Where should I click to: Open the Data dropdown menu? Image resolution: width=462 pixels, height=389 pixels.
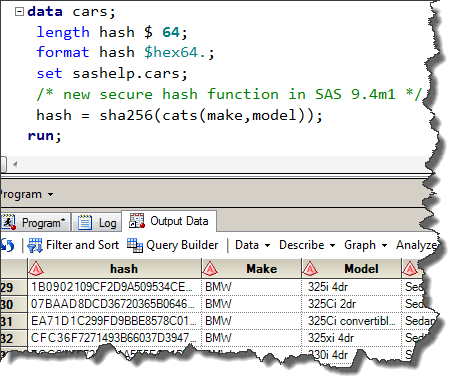click(252, 245)
